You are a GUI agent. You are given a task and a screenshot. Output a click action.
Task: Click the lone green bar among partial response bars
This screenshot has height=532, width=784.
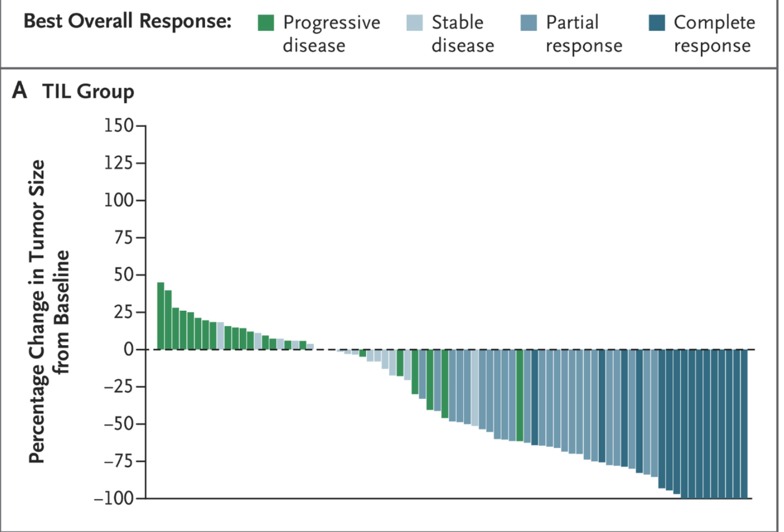[x=519, y=395]
